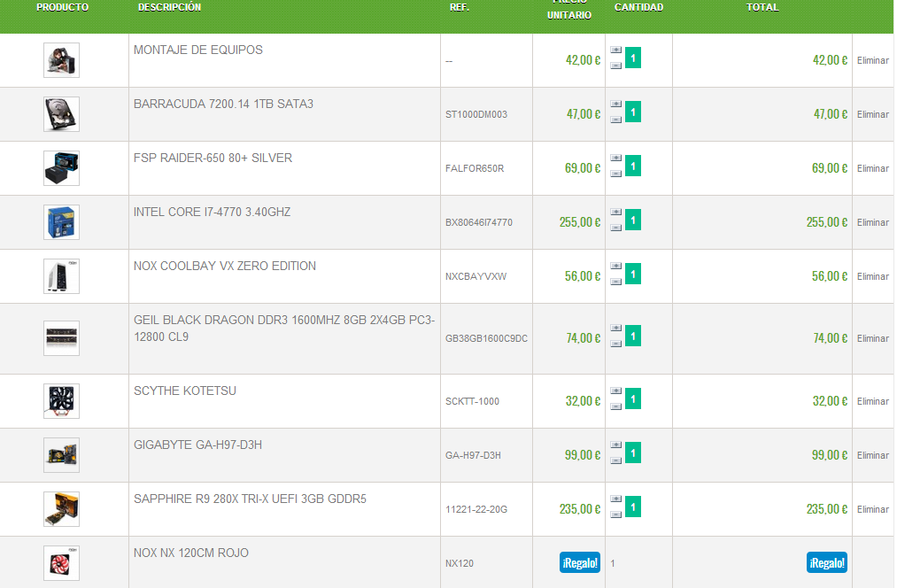The image size is (897, 588).
Task: Click plus for Nox Coolbay VX
Action: click(x=615, y=266)
